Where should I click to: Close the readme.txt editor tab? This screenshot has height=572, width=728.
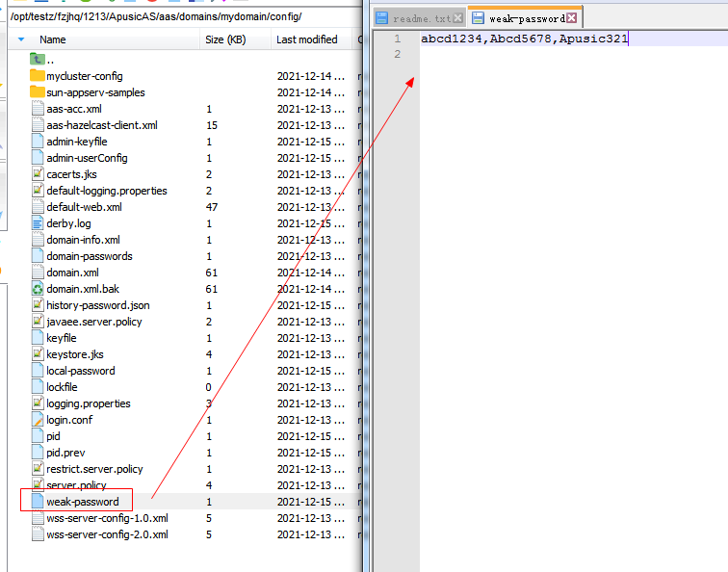[x=458, y=18]
